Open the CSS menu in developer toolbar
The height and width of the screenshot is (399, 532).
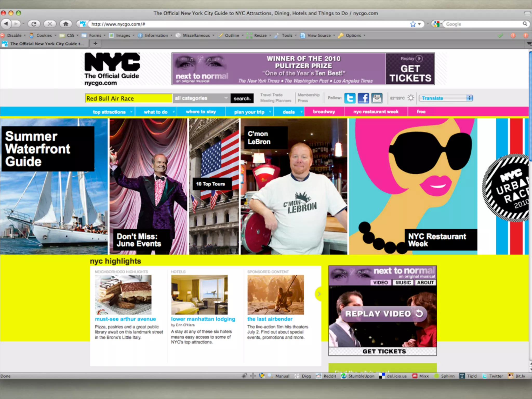[x=70, y=35]
